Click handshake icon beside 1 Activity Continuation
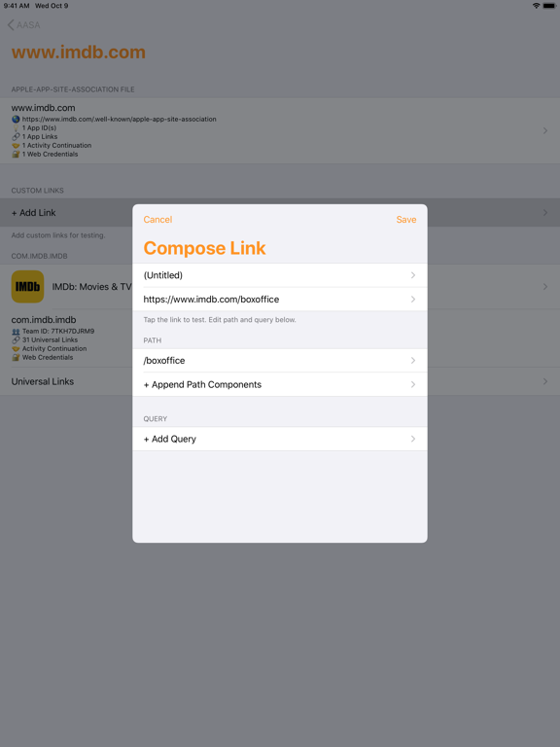The height and width of the screenshot is (747, 560). point(16,145)
